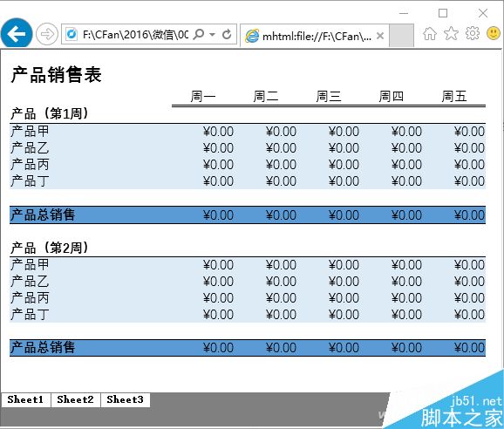Close the mhtml:file tab

tap(380, 36)
